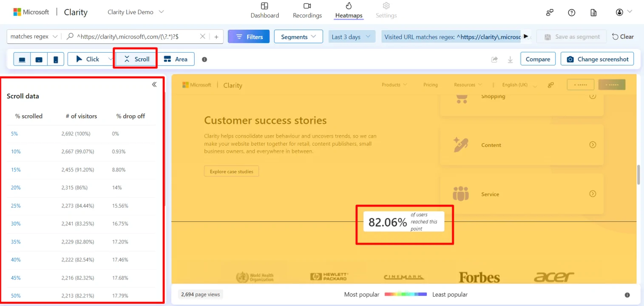
Task: Expand the matches regex dropdown
Action: (34, 37)
